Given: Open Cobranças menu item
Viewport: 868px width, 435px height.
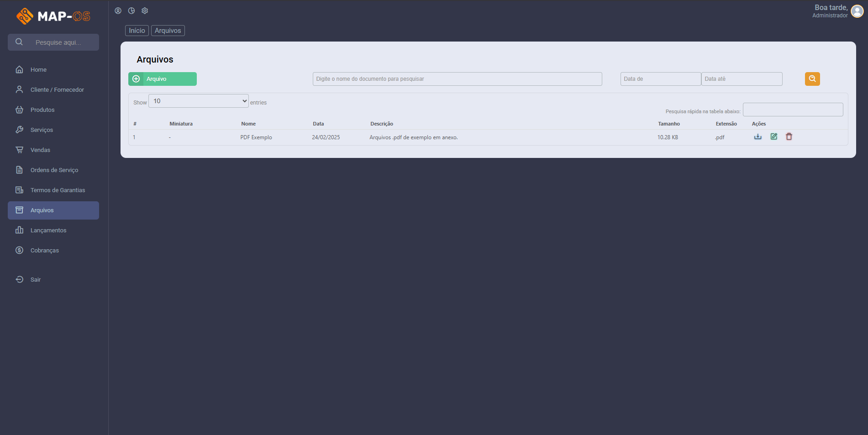Looking at the screenshot, I should coord(53,250).
